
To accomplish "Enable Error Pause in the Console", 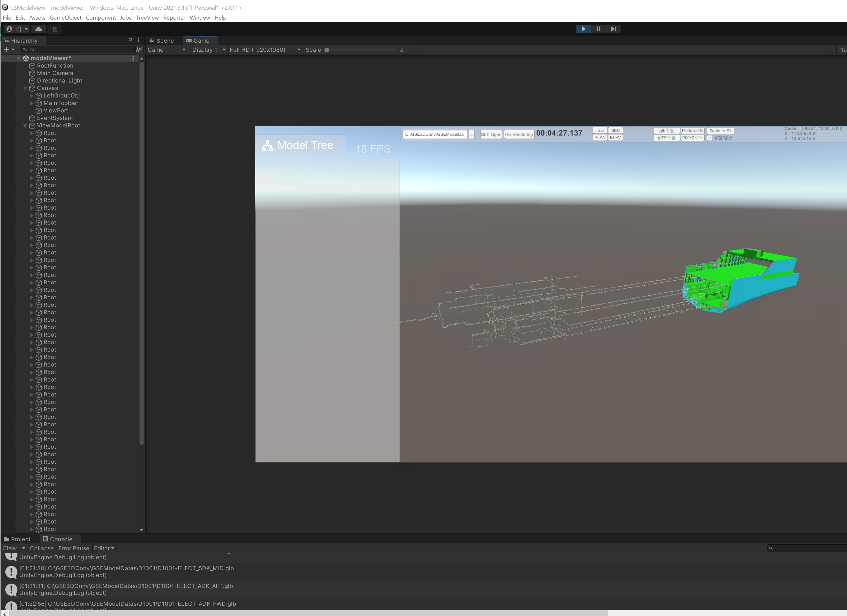I will point(73,548).
